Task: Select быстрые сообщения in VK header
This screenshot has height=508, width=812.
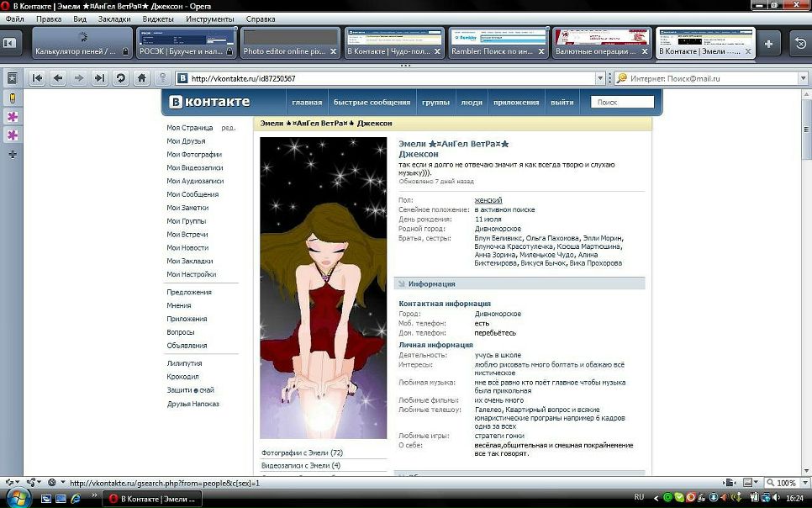Action: click(x=372, y=103)
